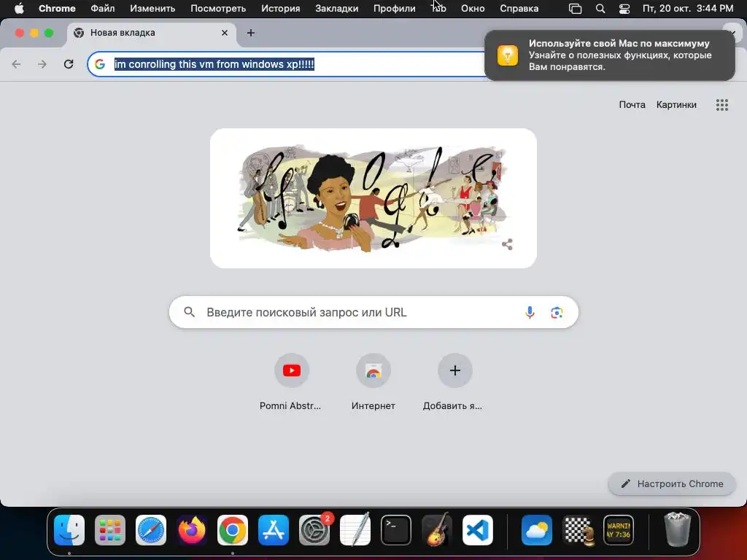
Task: Open the Apple menu
Action: [19, 9]
